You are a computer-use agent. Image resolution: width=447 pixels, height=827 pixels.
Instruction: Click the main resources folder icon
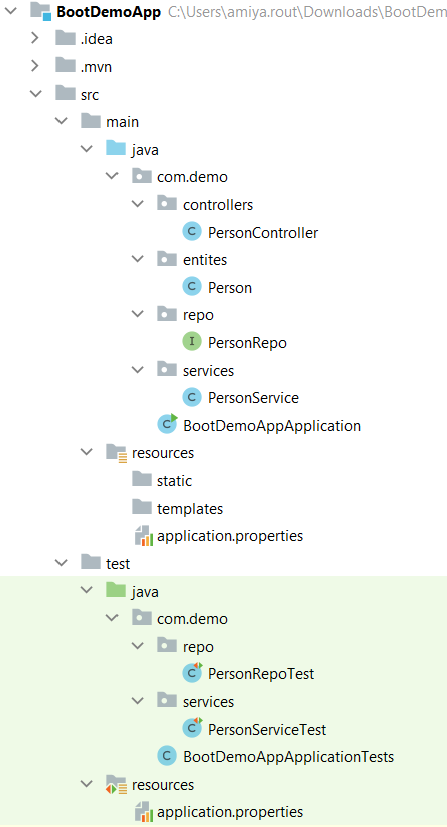pyautogui.click(x=116, y=453)
